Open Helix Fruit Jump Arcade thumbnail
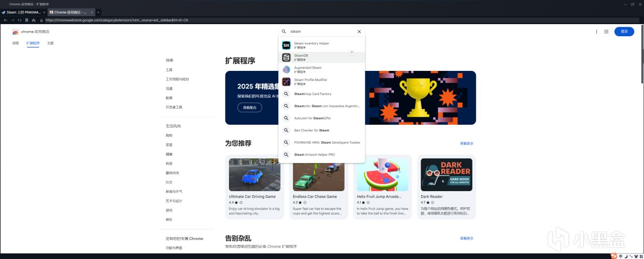Viewport: 644px width, 259px height. click(382, 175)
